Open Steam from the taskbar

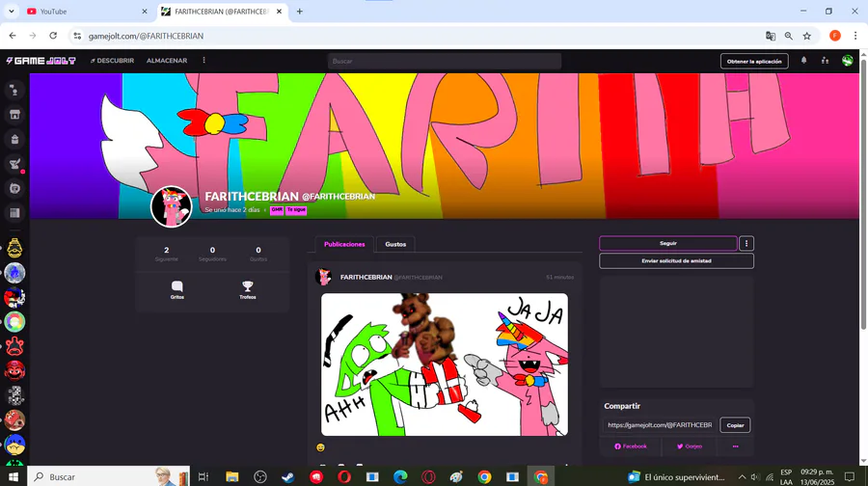pyautogui.click(x=287, y=476)
